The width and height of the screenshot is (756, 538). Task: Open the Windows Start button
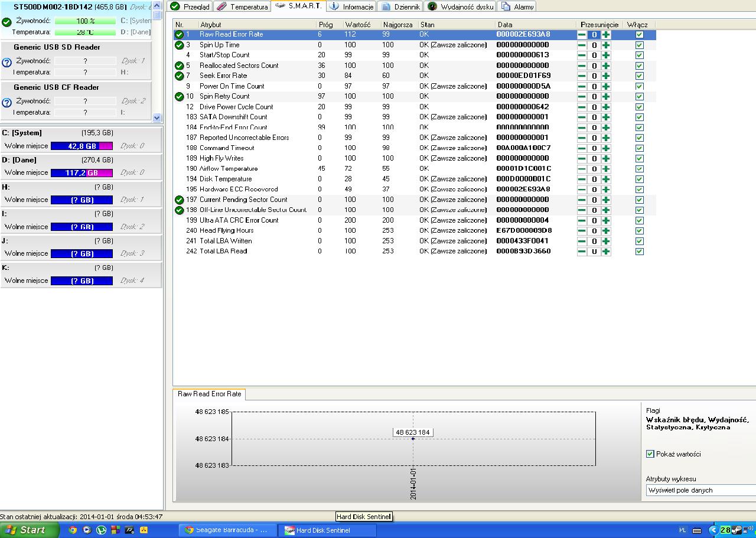[x=30, y=530]
